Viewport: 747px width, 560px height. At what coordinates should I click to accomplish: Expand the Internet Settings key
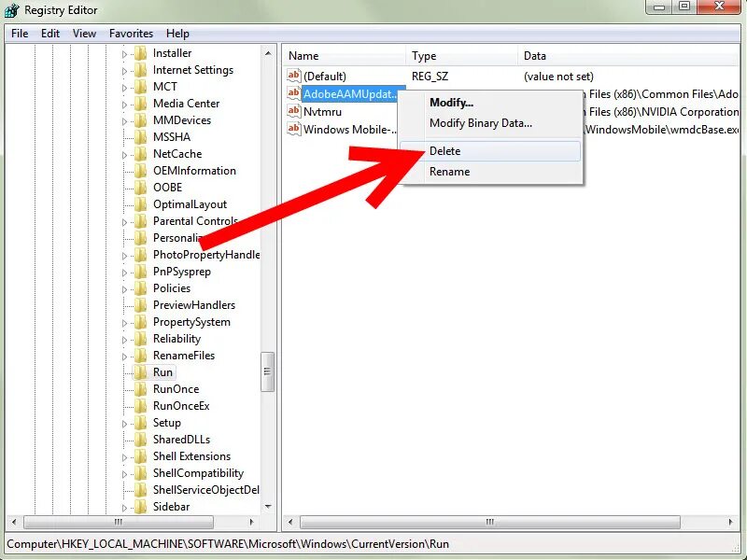[125, 71]
